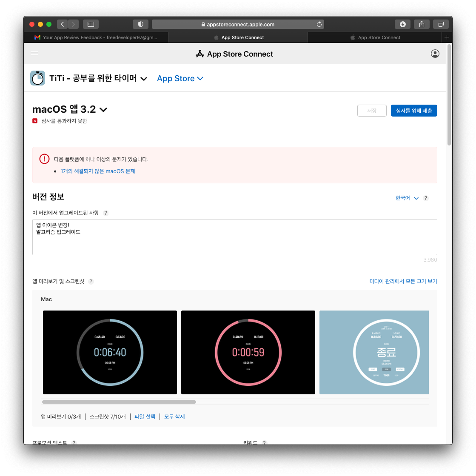Open the 1개의 해결되지 않은 macOS 문제 link
The height and width of the screenshot is (476, 476).
tap(98, 171)
